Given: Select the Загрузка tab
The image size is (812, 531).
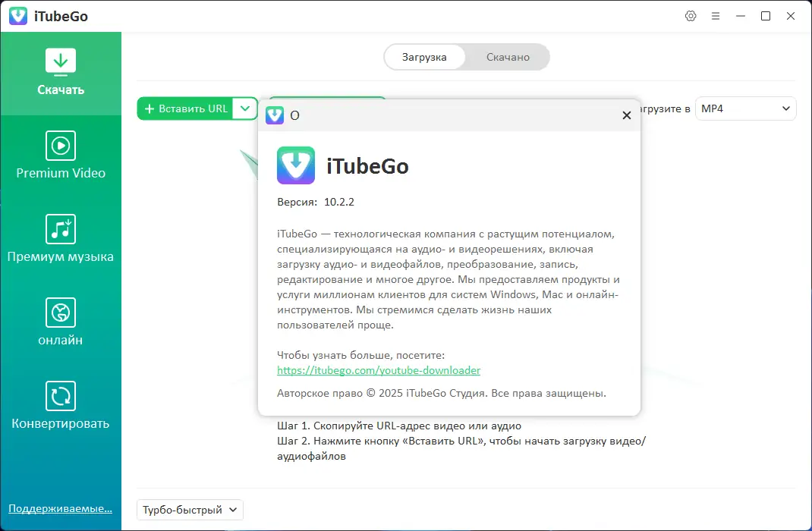Looking at the screenshot, I should (x=425, y=56).
